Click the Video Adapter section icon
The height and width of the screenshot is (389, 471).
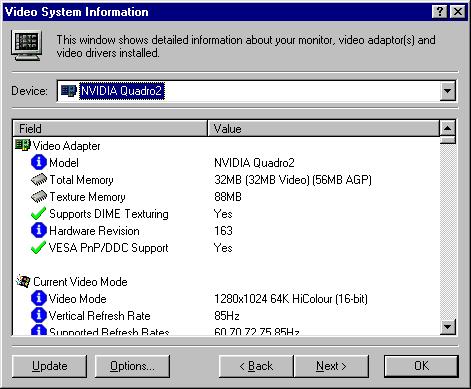[x=23, y=146]
